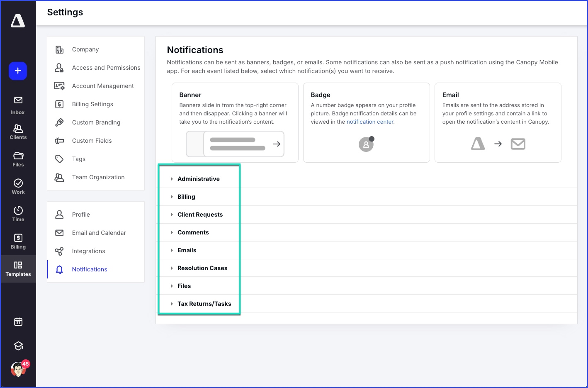
Task: Click the Team Organization people icon
Action: (59, 177)
